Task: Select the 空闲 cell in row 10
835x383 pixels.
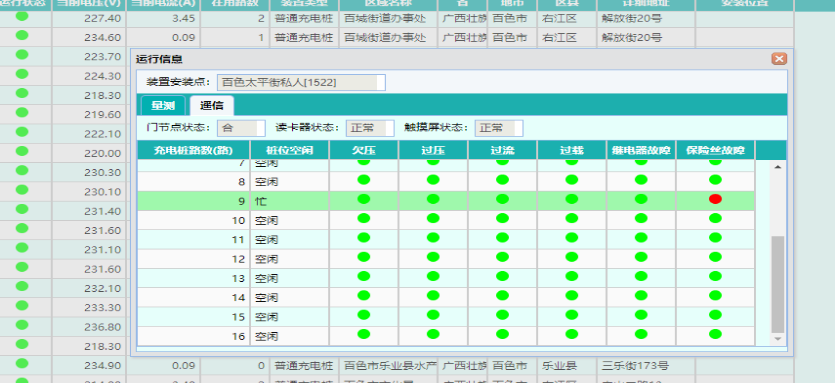Action: pyautogui.click(x=290, y=220)
